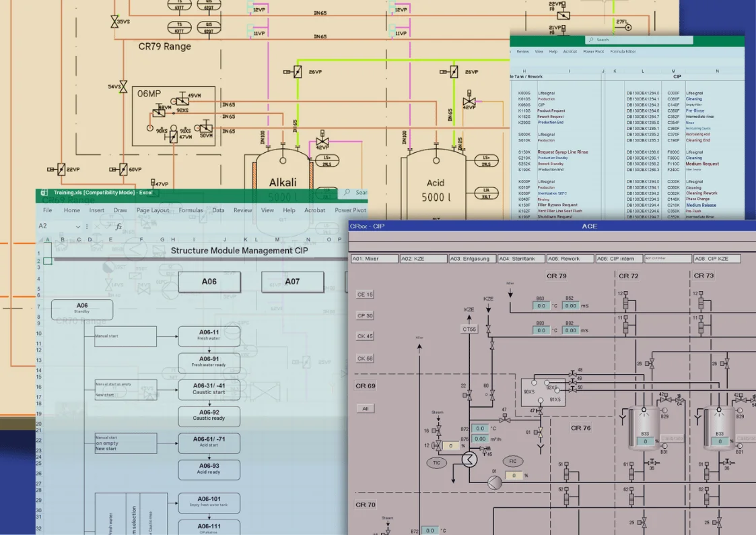Click the B76 flow value field in m³/h
Screen dimensions: 756x535
[480, 439]
